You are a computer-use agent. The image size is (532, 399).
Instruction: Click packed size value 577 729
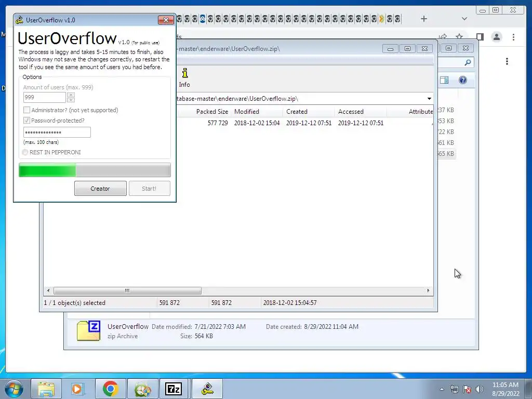(218, 123)
